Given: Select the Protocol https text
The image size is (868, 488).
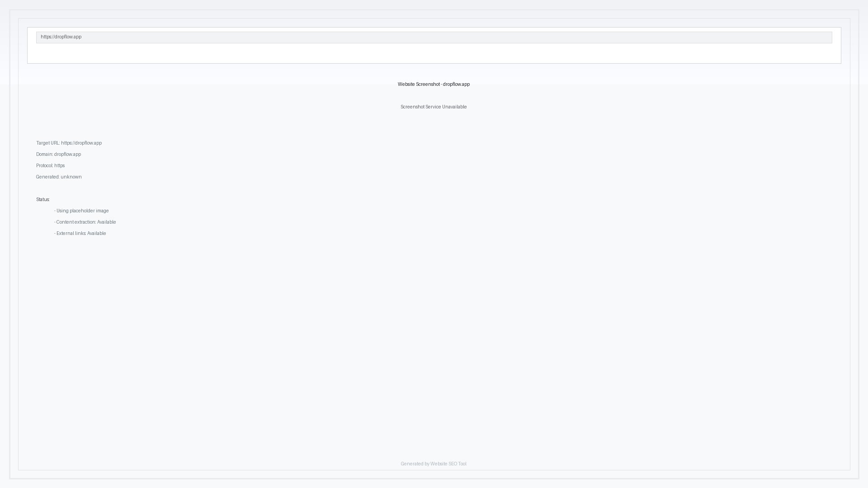Looking at the screenshot, I should tap(51, 165).
